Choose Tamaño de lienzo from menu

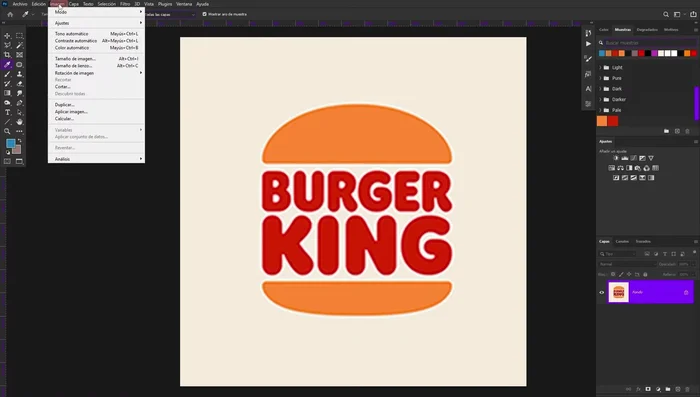click(96, 66)
